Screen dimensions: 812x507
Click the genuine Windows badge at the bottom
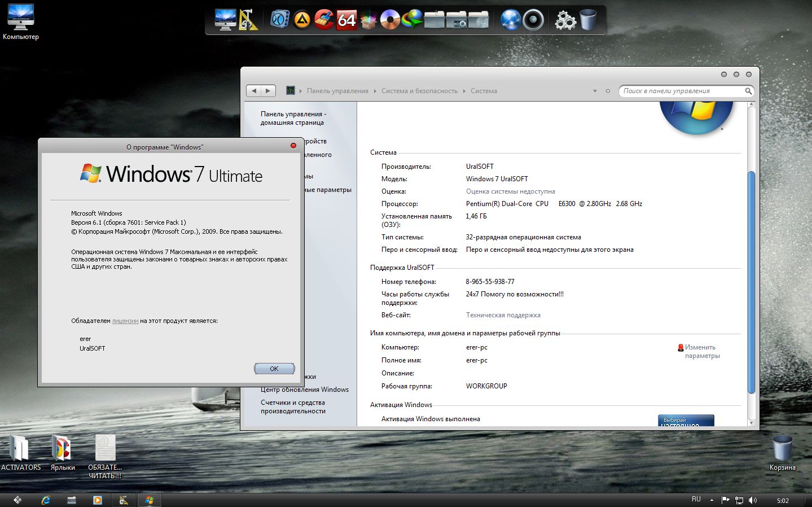tap(686, 421)
